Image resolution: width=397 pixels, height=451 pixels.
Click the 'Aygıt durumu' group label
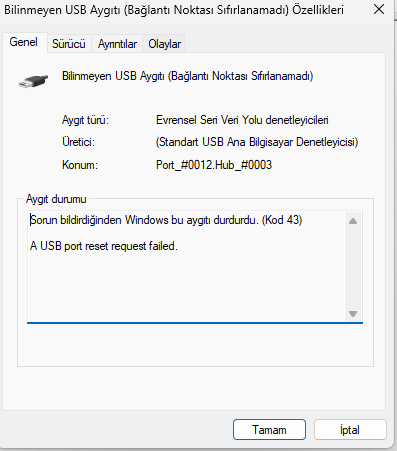pos(56,199)
